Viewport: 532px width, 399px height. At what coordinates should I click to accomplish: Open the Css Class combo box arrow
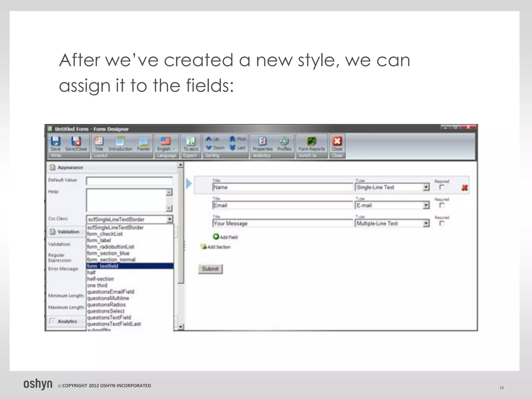pyautogui.click(x=169, y=219)
